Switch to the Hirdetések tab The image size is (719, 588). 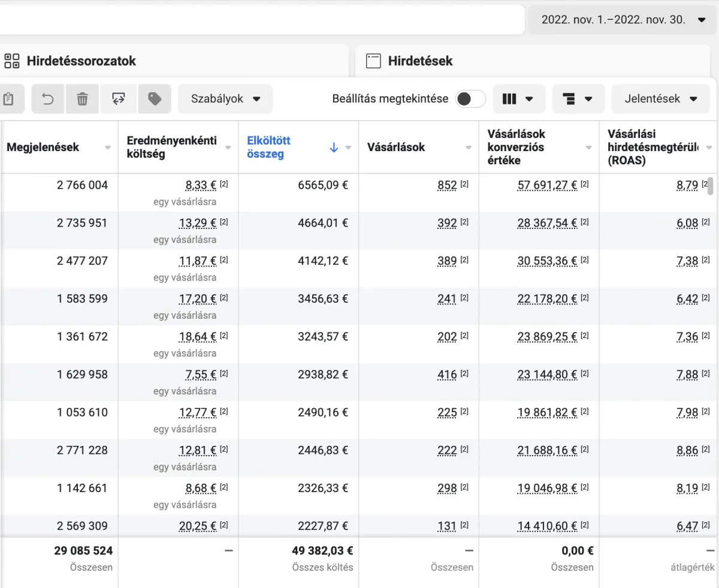(x=420, y=61)
